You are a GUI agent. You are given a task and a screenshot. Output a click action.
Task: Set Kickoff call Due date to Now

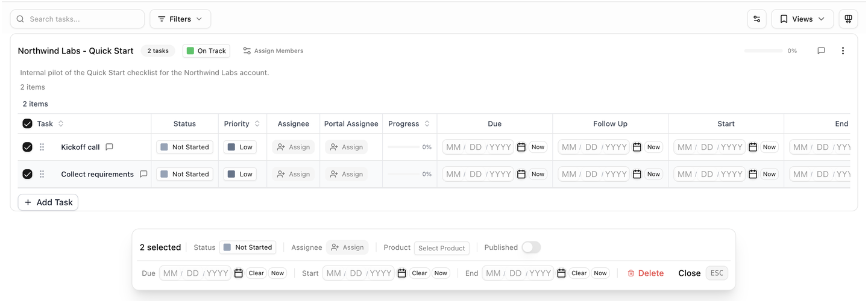(x=538, y=147)
